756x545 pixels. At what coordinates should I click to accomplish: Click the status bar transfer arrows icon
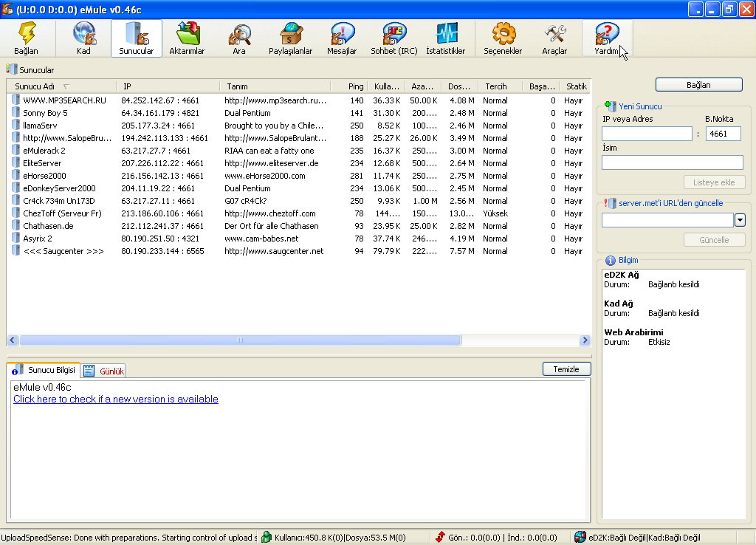tap(440, 537)
